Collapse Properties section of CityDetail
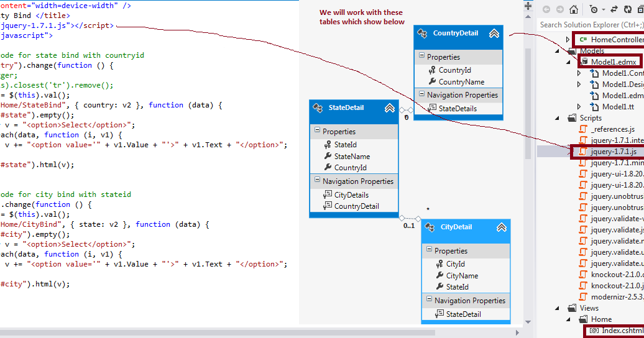This screenshot has width=644, height=338. 429,249
